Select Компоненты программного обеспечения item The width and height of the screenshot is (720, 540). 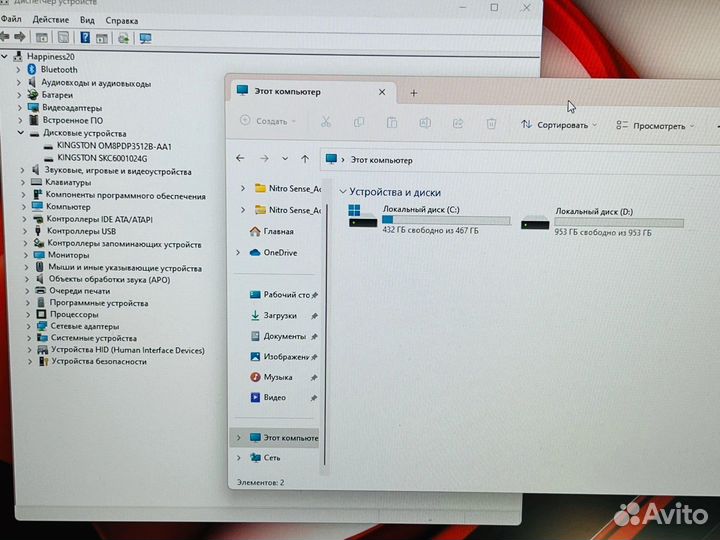point(125,196)
